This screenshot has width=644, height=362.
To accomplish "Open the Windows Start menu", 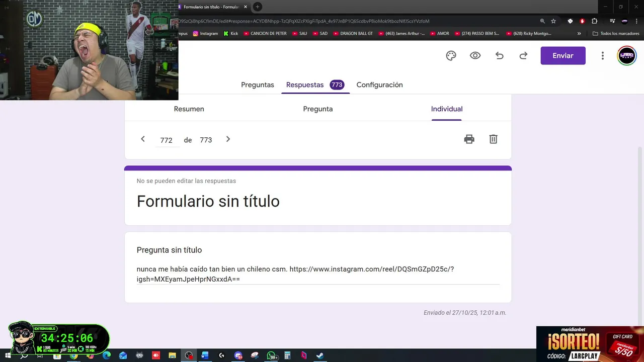I will [x=8, y=355].
